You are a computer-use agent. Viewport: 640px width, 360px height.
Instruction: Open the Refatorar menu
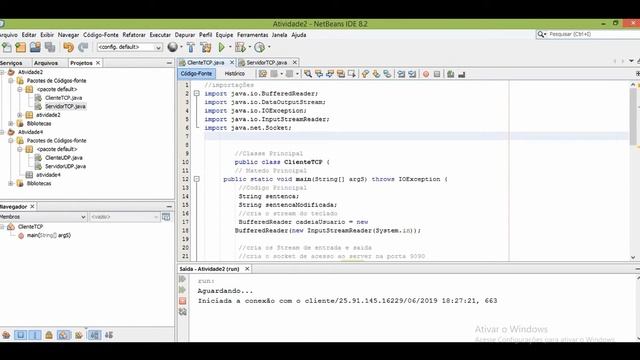(134, 35)
